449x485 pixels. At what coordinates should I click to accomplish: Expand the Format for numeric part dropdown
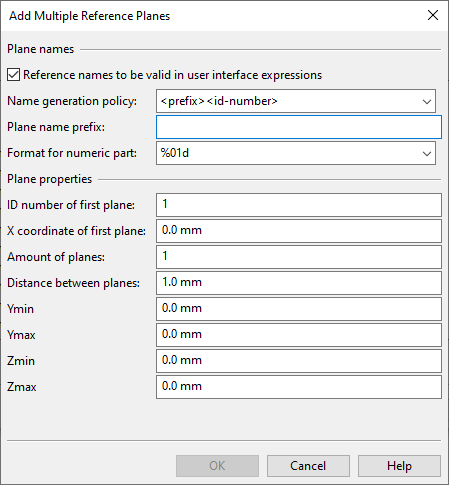click(x=296, y=153)
